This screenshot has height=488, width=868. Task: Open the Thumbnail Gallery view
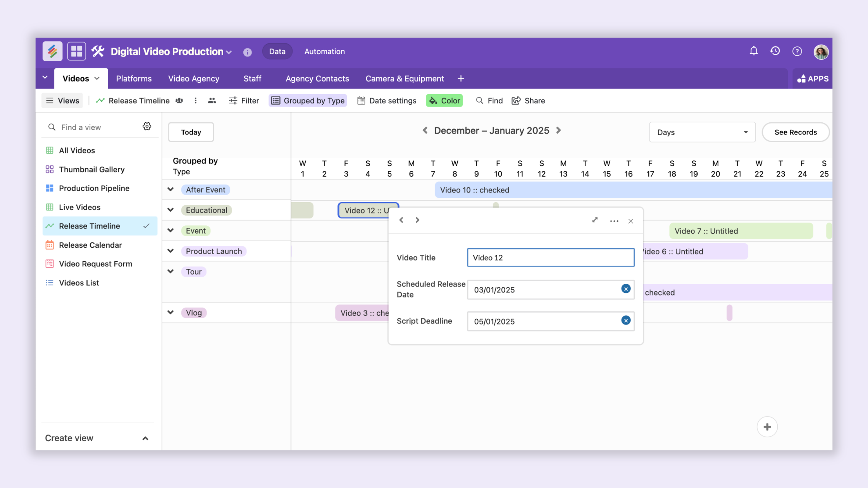pos(100,169)
